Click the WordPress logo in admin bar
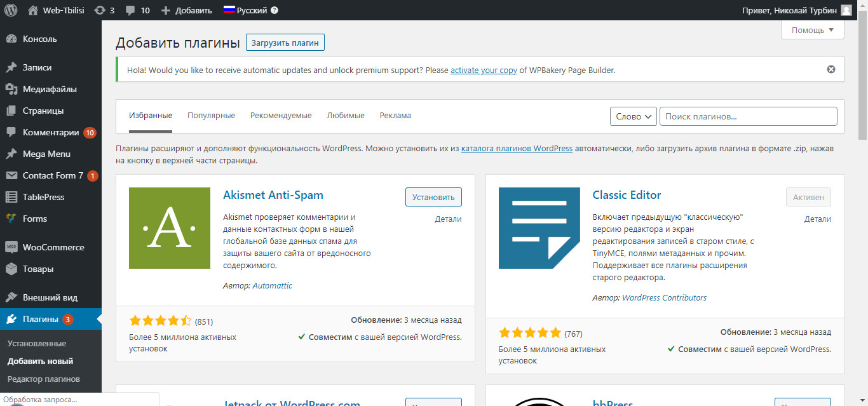This screenshot has width=868, height=406. point(11,10)
